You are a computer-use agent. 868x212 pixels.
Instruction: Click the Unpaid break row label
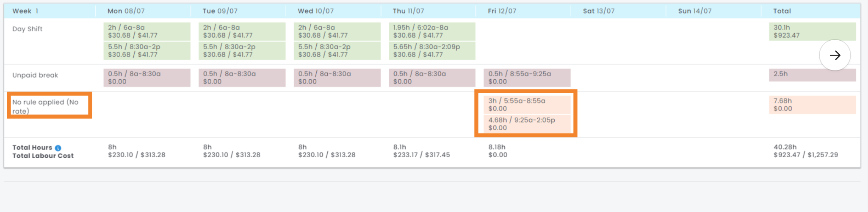pyautogui.click(x=35, y=75)
